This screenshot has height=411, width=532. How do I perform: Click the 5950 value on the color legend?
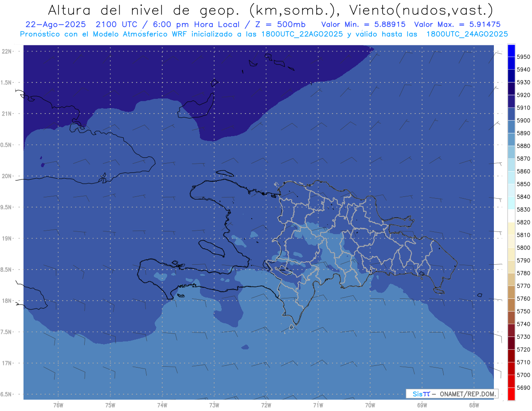523,57
